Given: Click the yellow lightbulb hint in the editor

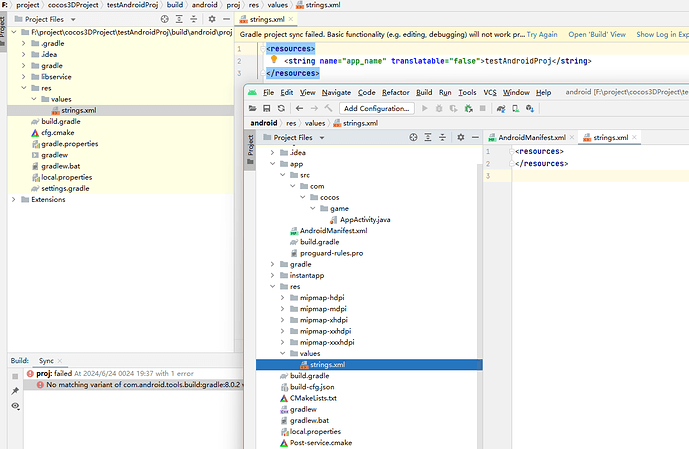Looking at the screenshot, I should click(274, 60).
